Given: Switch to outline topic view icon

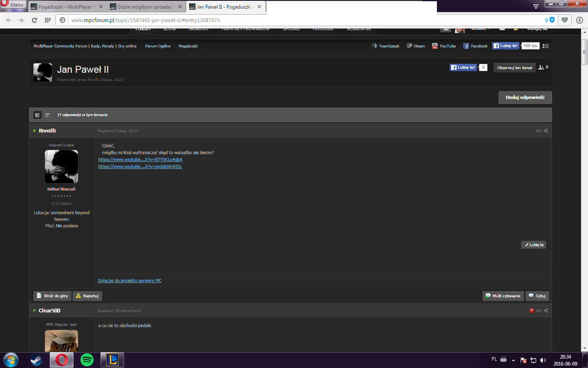Looking at the screenshot, I should [x=47, y=115].
